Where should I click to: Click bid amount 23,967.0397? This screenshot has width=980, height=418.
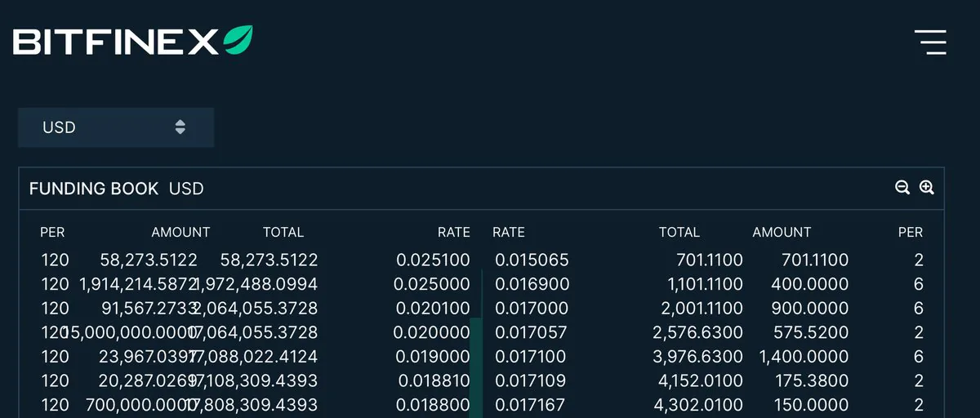pos(149,357)
